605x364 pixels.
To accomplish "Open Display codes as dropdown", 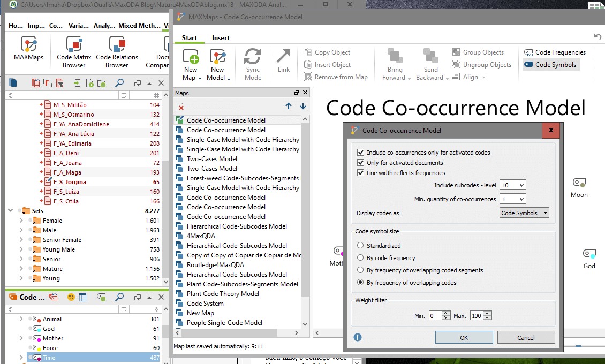I will [x=524, y=213].
